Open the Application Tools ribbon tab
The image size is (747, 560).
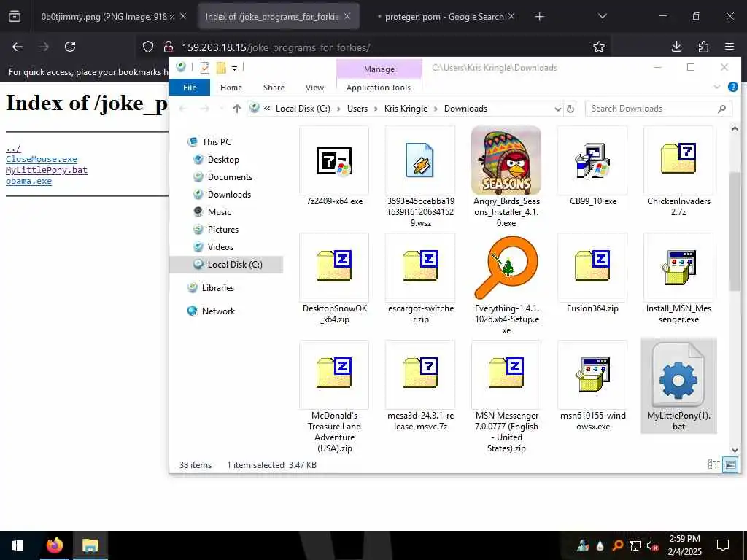tap(379, 87)
